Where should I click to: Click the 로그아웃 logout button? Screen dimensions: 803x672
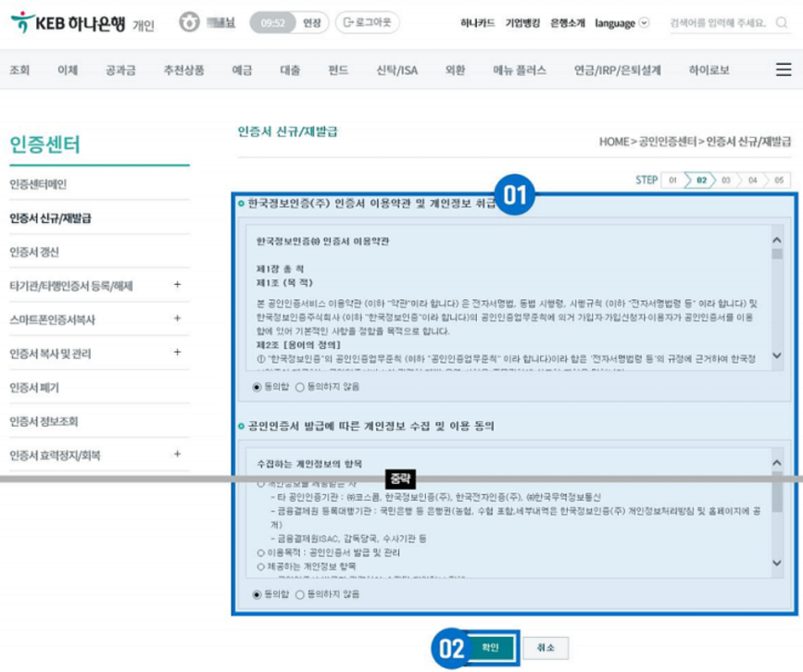pyautogui.click(x=367, y=22)
